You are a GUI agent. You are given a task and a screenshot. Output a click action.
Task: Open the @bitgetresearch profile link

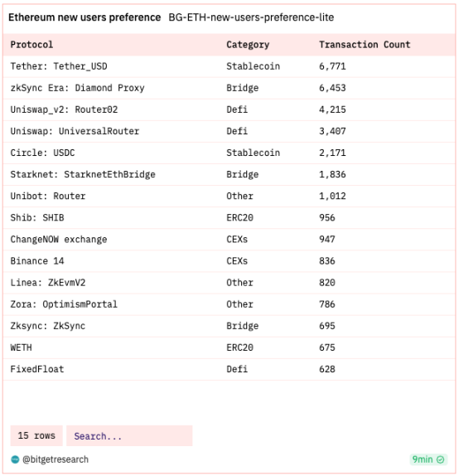[56, 459]
